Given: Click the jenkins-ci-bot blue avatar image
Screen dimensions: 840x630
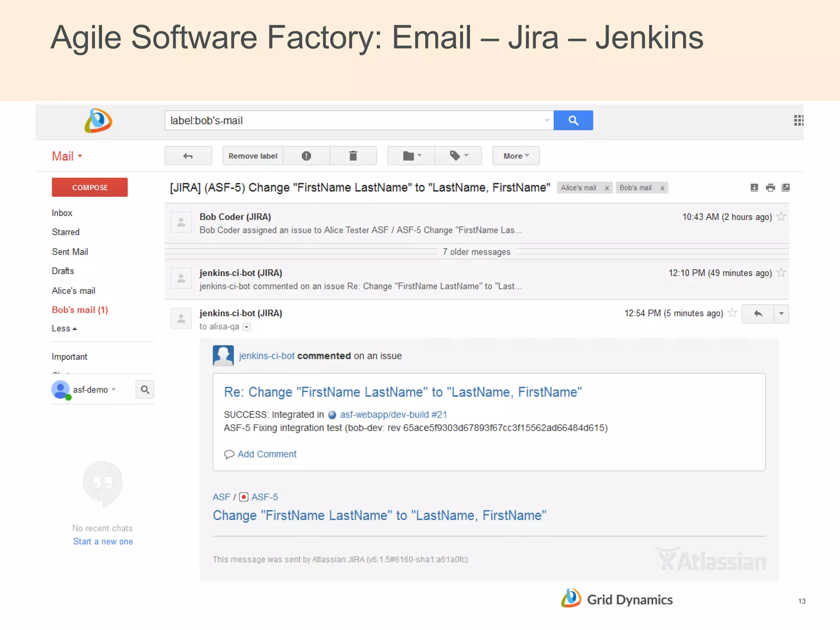Looking at the screenshot, I should pyautogui.click(x=223, y=356).
